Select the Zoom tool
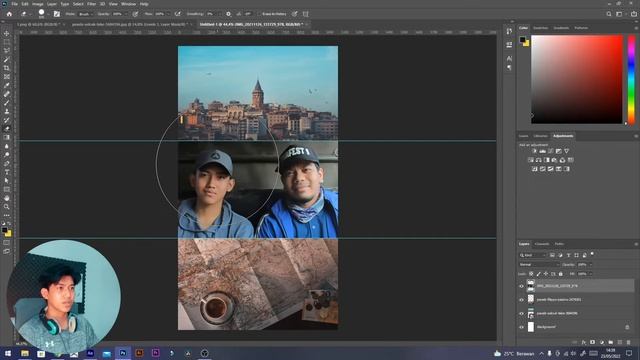The height and width of the screenshot is (360, 640). (x=7, y=207)
